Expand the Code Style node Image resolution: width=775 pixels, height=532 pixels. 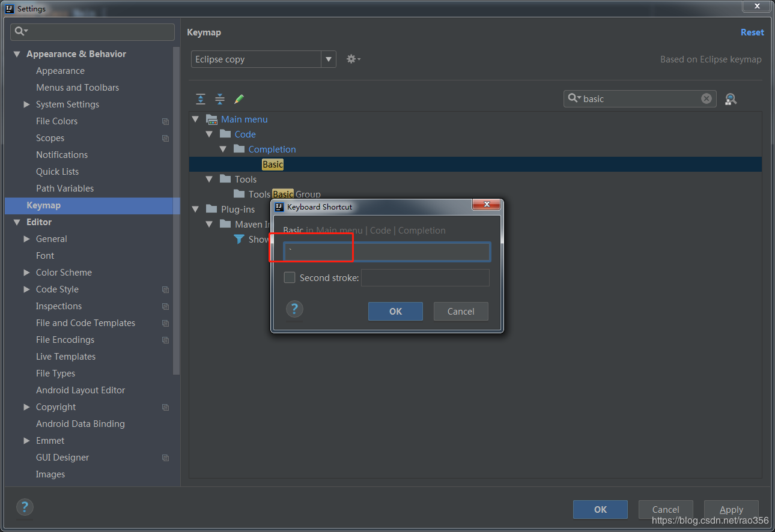(x=26, y=289)
